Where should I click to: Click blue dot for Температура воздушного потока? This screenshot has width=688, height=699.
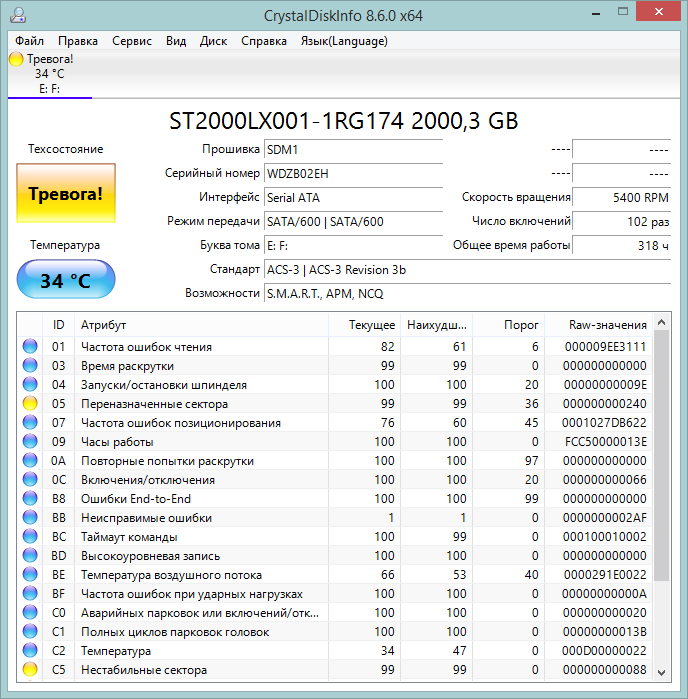point(30,575)
